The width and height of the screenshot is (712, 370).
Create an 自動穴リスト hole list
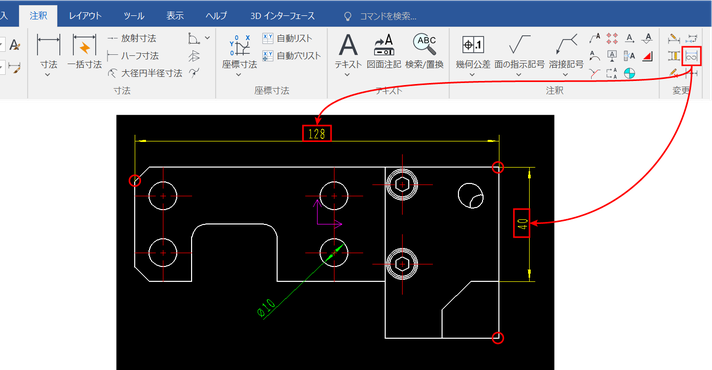pyautogui.click(x=292, y=56)
